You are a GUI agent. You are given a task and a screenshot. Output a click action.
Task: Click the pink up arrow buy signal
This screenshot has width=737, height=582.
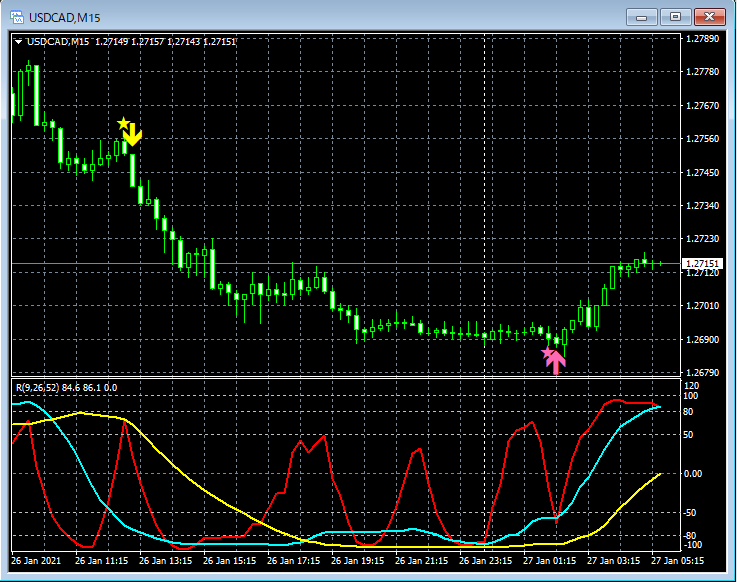(556, 362)
